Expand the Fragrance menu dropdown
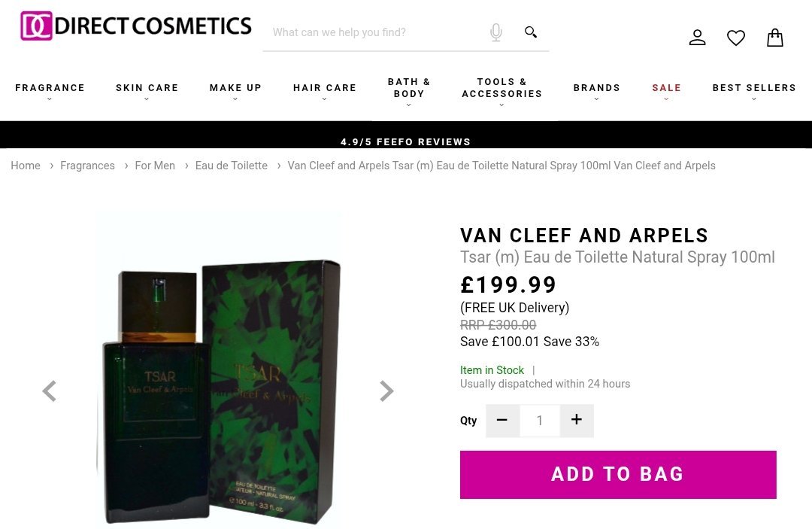812x529 pixels. click(x=50, y=90)
